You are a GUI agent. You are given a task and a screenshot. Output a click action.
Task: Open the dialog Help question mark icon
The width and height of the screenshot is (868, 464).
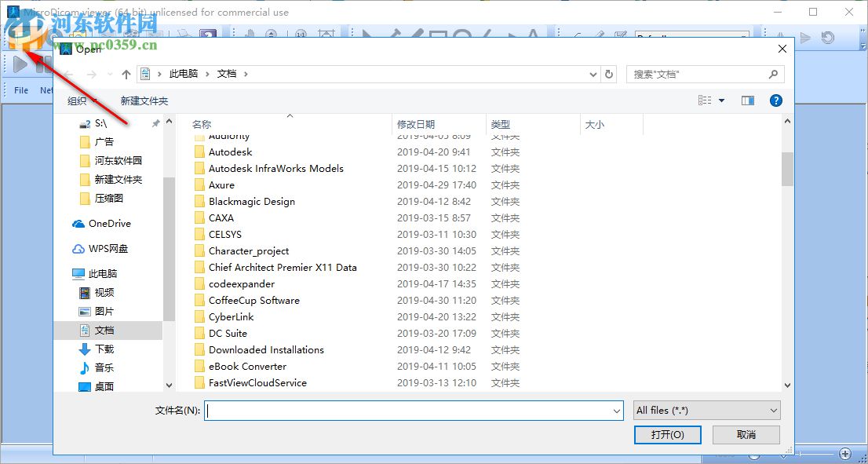[775, 100]
